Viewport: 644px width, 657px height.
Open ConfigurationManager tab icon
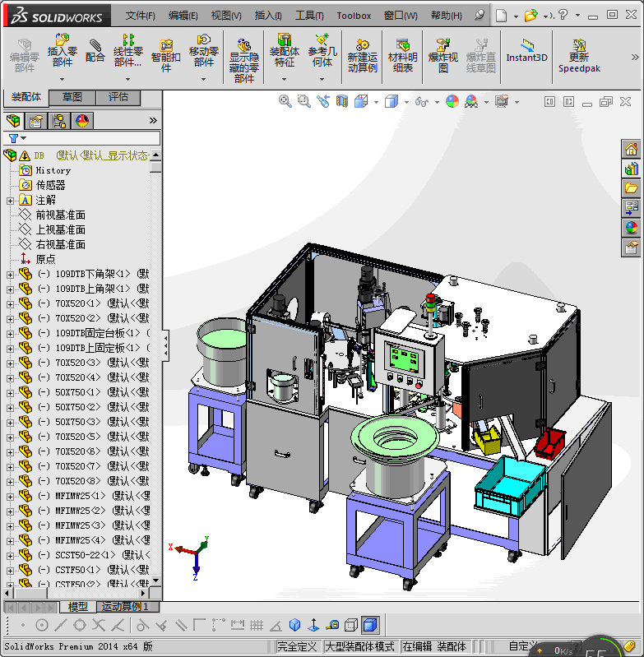(59, 121)
